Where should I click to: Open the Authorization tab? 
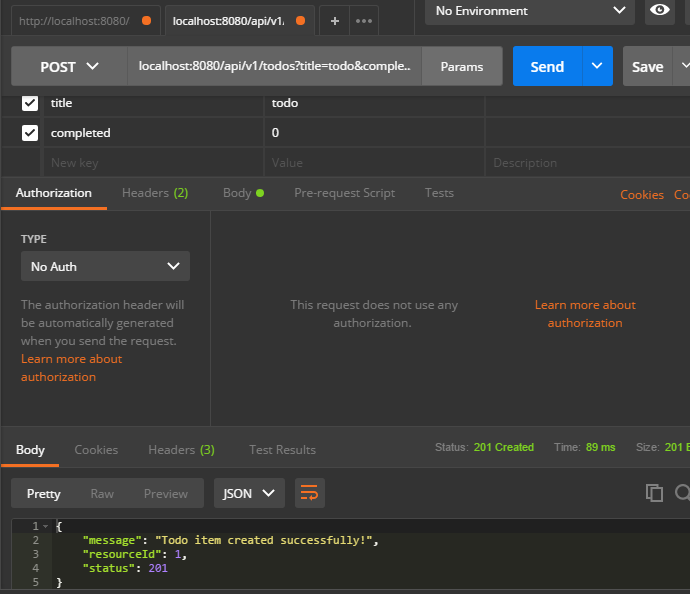54,193
